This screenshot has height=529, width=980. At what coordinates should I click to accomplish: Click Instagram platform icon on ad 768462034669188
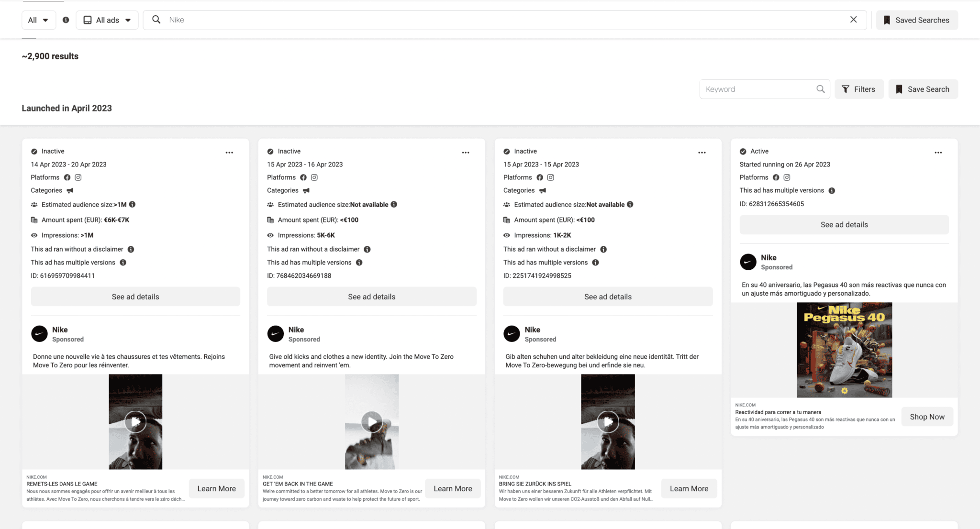(314, 177)
